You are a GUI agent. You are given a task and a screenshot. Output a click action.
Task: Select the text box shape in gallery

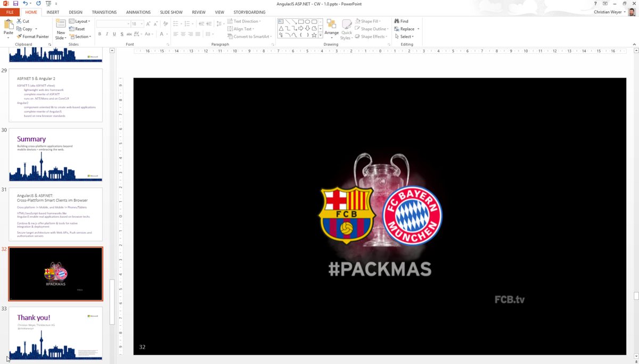pos(281,22)
